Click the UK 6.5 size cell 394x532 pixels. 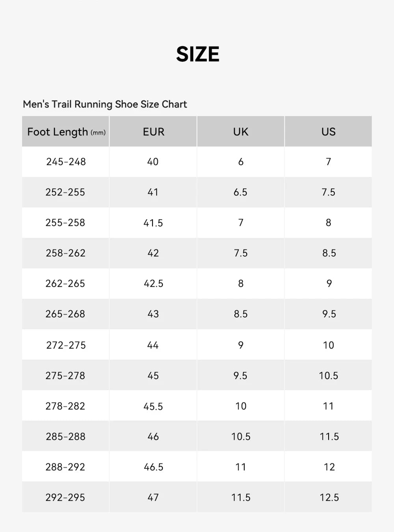click(x=240, y=192)
